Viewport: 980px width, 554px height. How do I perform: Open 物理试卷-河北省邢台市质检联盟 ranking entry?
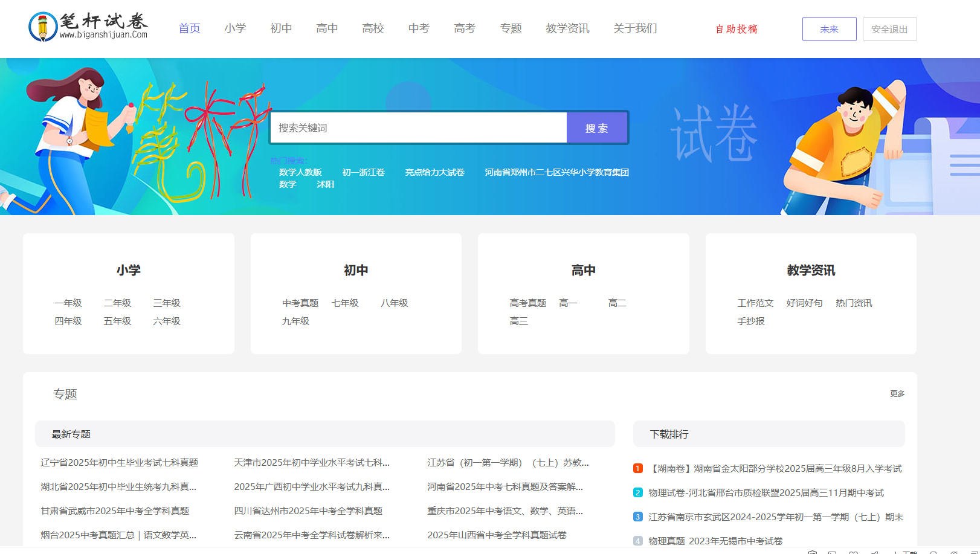766,492
